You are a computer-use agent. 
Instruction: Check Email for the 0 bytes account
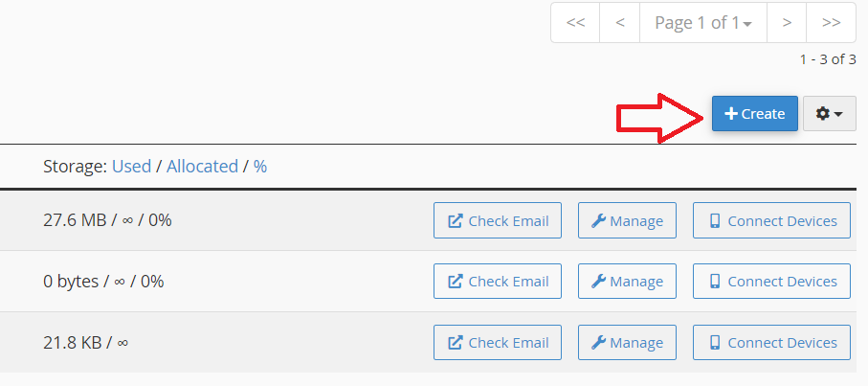tap(498, 282)
